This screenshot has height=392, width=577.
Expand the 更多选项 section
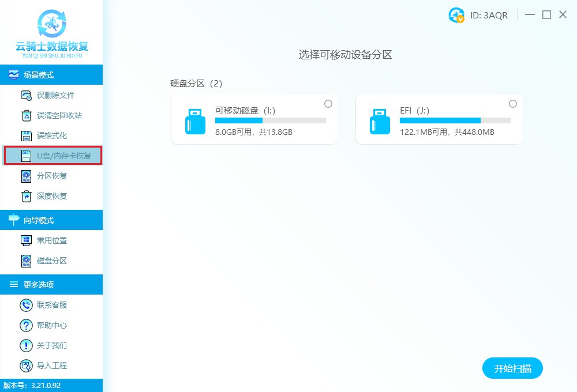click(x=52, y=284)
